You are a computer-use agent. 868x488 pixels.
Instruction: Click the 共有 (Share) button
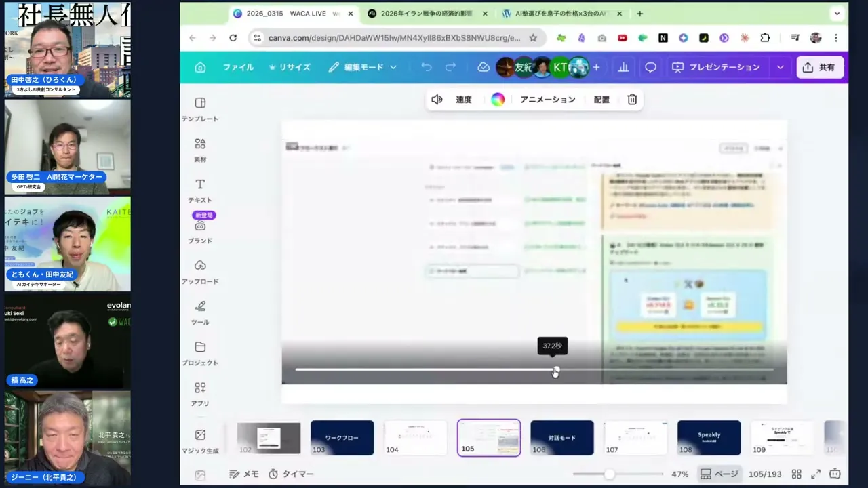820,67
